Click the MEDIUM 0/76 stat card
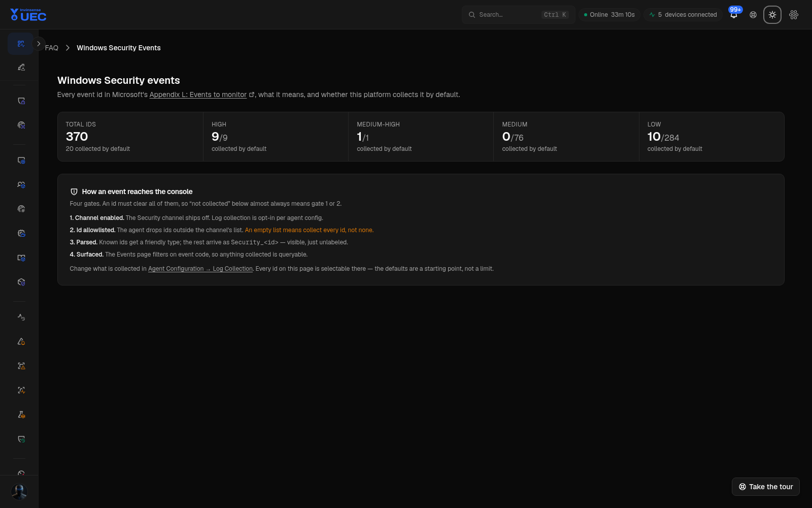The width and height of the screenshot is (812, 508). tap(566, 137)
